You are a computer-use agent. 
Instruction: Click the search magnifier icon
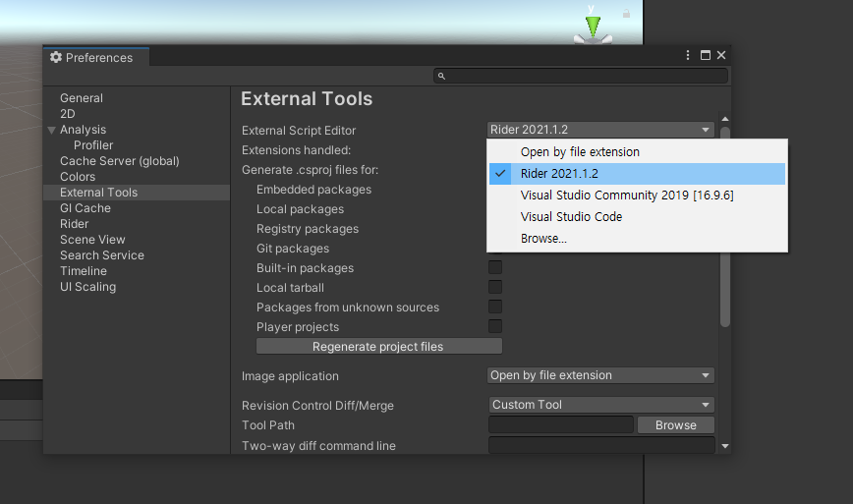442,76
